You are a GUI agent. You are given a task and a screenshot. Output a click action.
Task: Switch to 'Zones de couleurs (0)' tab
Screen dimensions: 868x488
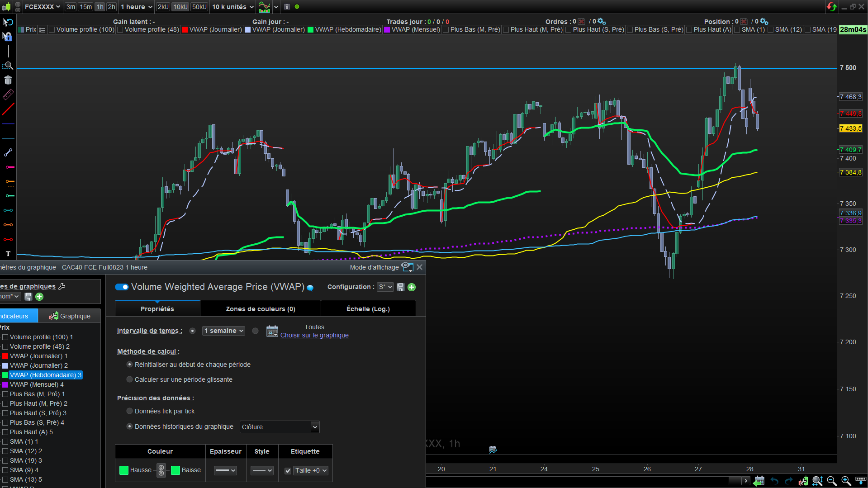coord(261,309)
